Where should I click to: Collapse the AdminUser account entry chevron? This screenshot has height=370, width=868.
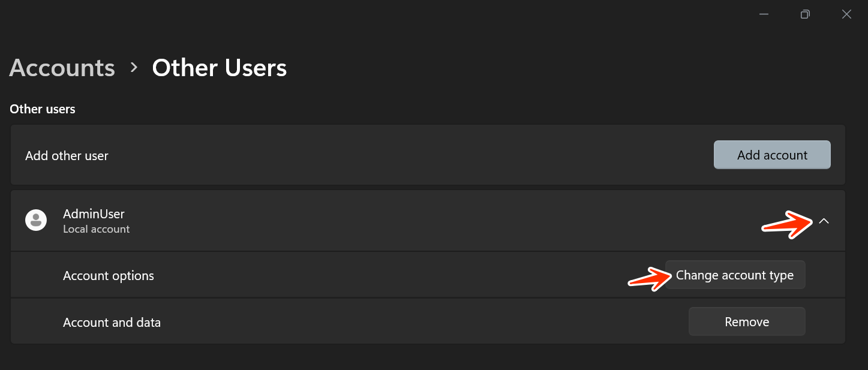824,221
